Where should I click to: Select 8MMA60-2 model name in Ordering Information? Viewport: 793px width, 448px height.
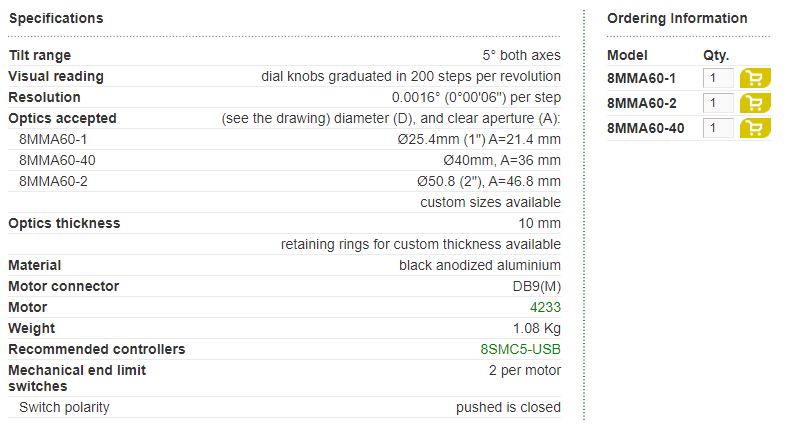pos(642,103)
